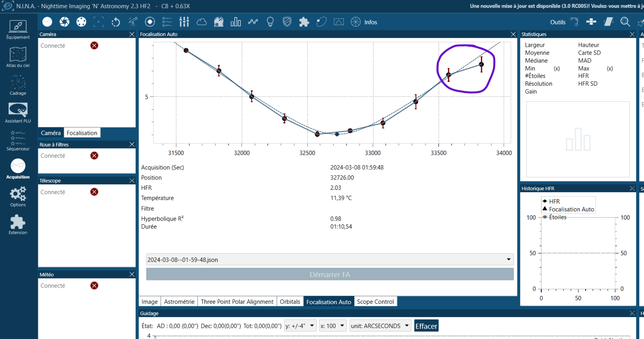The width and height of the screenshot is (644, 339).
Task: Go to the Cadrage framing section
Action: [18, 85]
